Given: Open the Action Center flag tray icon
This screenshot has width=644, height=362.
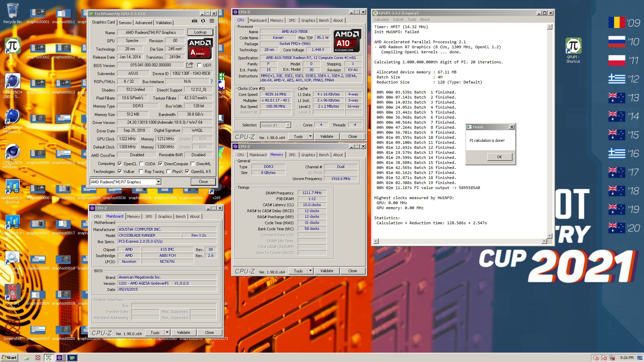Looking at the screenshot, I should click(604, 358).
